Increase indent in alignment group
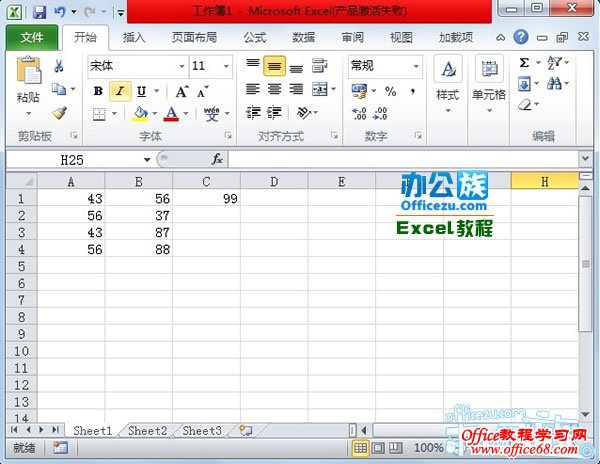 point(274,112)
